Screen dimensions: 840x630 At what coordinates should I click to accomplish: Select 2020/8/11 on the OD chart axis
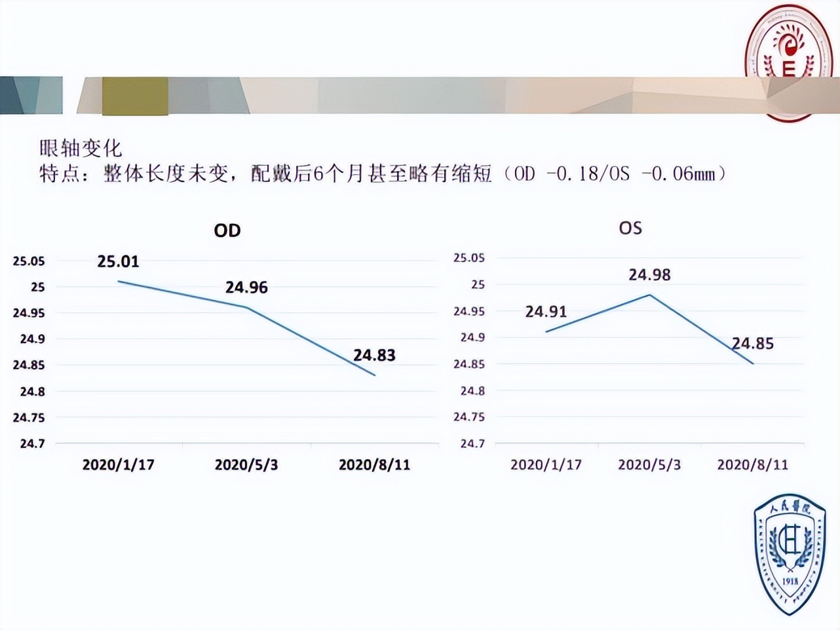coord(375,464)
